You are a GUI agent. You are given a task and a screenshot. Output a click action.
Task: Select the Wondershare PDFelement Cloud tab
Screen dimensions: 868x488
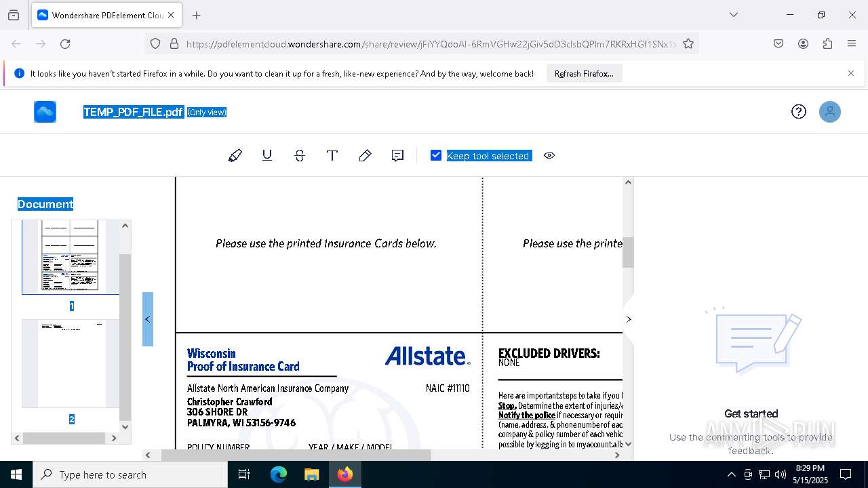pos(106,15)
